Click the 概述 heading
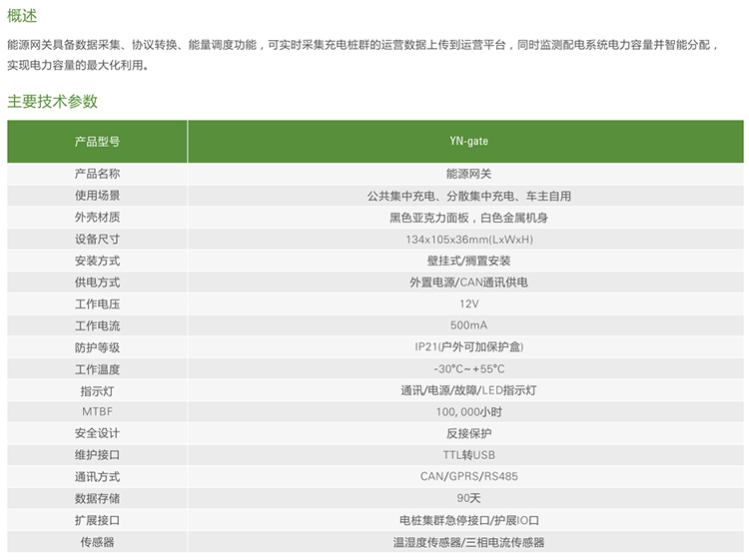The height and width of the screenshot is (560, 749). (x=22, y=16)
